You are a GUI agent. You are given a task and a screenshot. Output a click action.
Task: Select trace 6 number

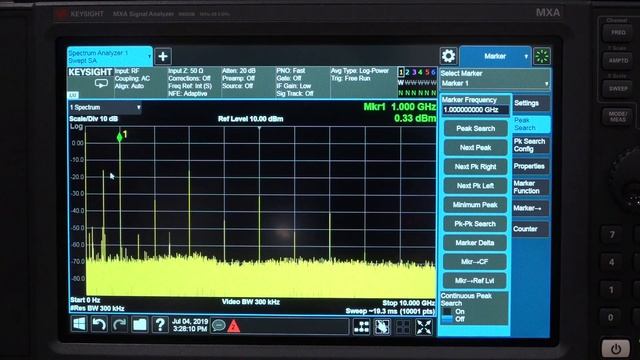point(433,72)
